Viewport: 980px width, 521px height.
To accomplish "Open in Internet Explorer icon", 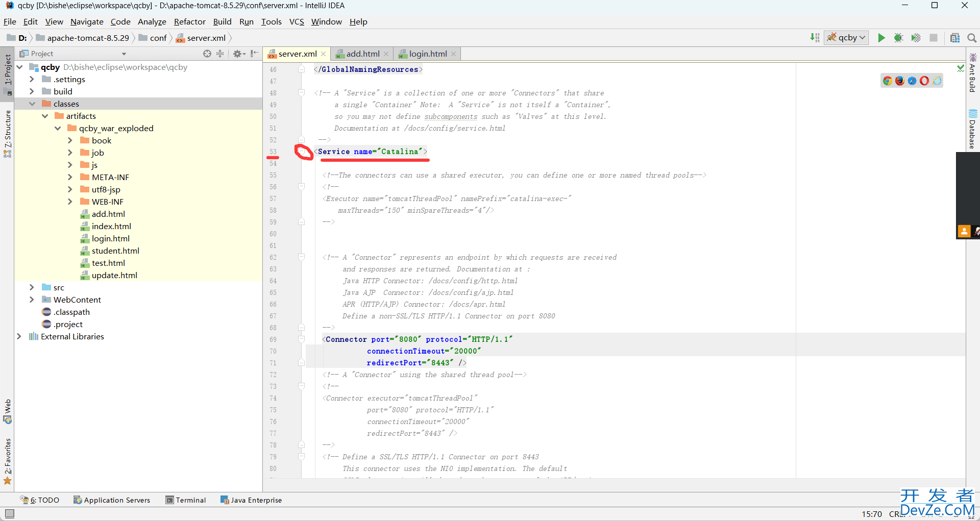I will tap(937, 81).
